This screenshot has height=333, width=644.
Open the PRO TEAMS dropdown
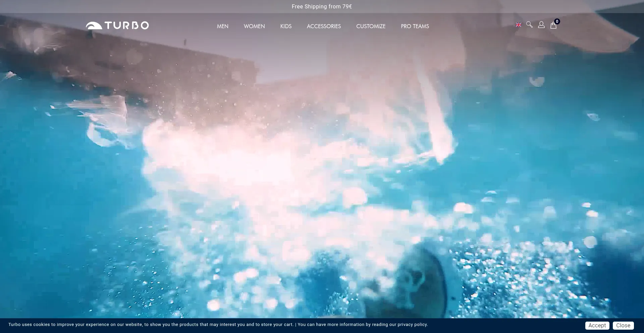415,26
